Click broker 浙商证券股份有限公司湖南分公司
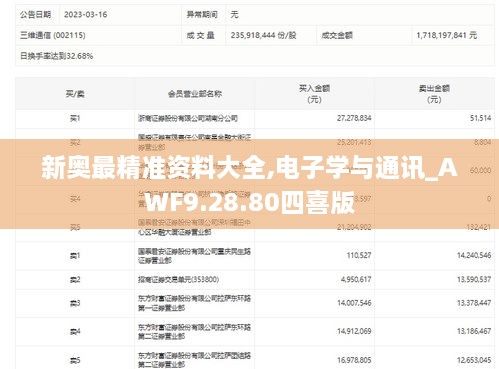The image size is (499, 369). coord(188,118)
